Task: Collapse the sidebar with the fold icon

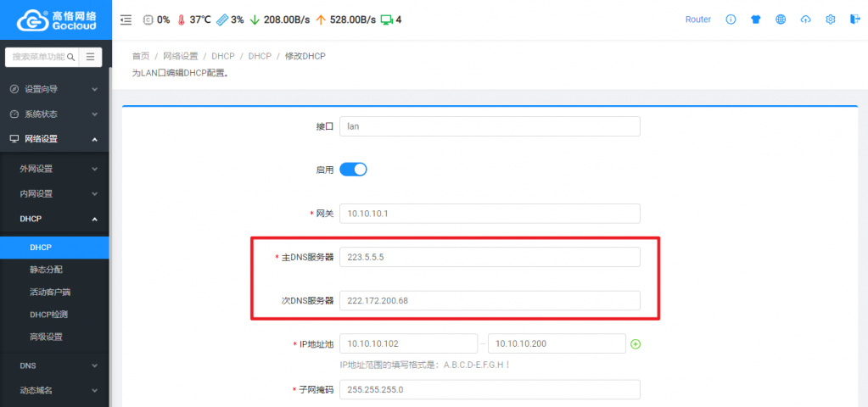Action: click(x=126, y=20)
